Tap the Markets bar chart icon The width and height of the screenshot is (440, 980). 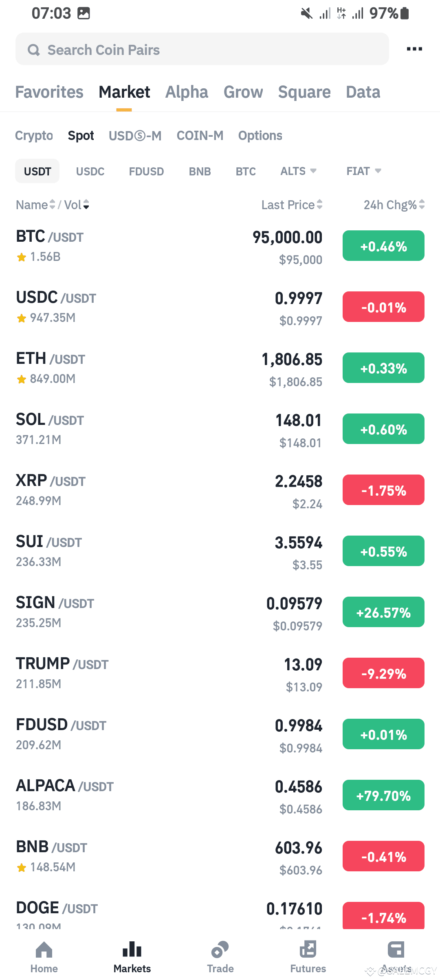click(x=132, y=949)
